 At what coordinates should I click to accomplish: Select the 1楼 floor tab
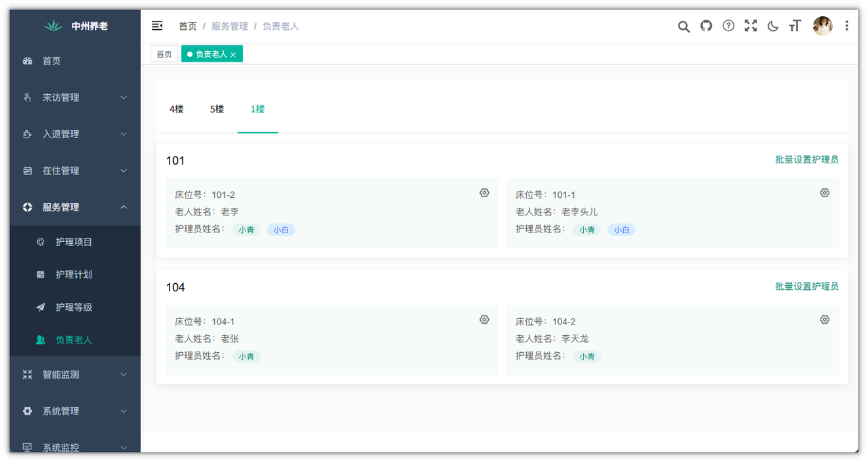(258, 109)
